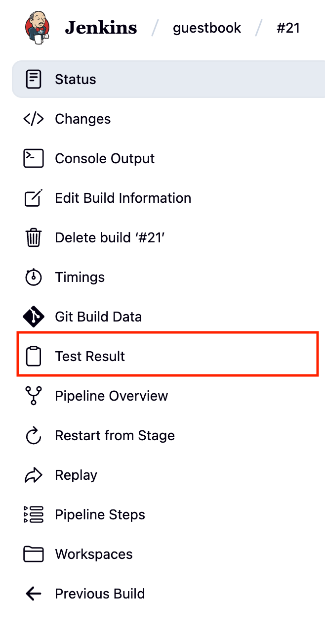The height and width of the screenshot is (644, 325).
Task: Open the #21 build breadcrumb
Action: click(288, 28)
